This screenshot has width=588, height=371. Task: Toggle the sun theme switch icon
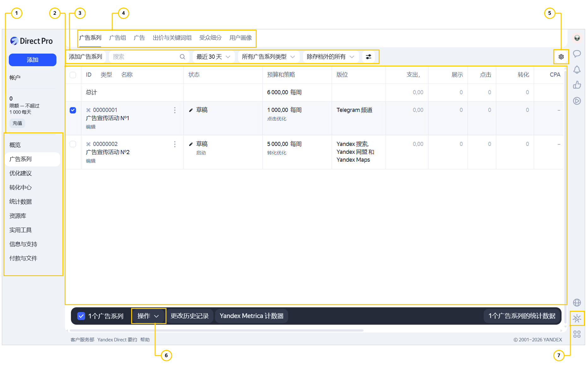pos(577,318)
